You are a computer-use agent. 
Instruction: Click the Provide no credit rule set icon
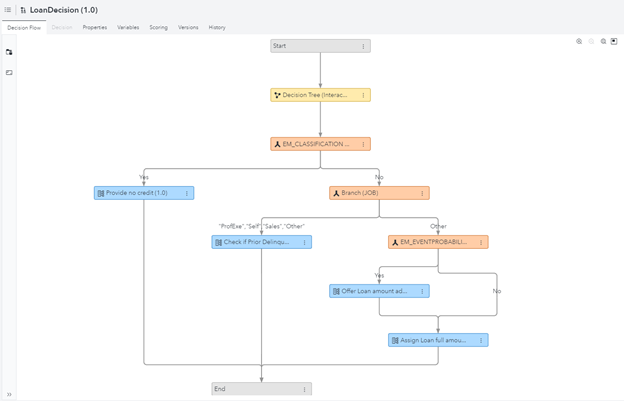[x=101, y=193]
